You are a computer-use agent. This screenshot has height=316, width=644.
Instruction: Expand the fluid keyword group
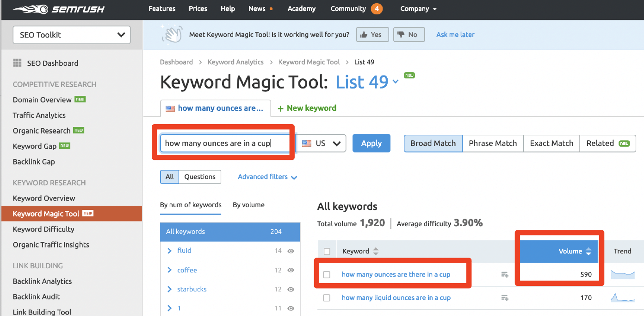170,251
